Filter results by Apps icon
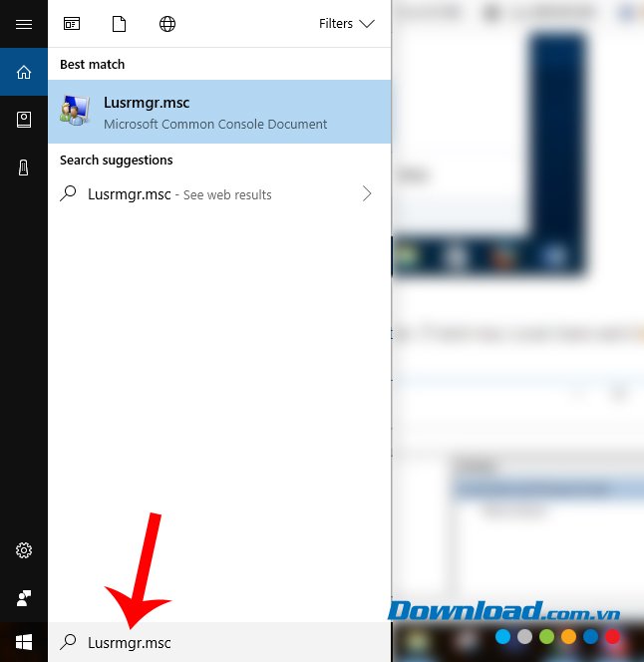This screenshot has height=662, width=644. (72, 24)
